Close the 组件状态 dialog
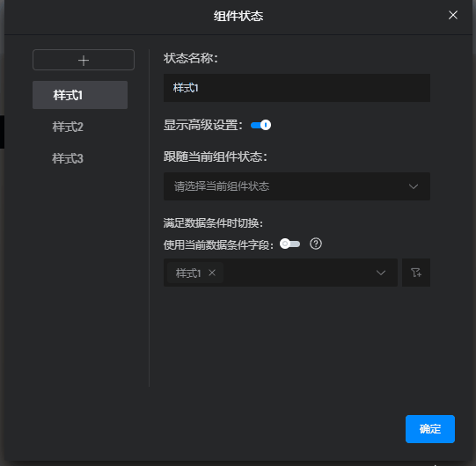 pyautogui.click(x=453, y=15)
